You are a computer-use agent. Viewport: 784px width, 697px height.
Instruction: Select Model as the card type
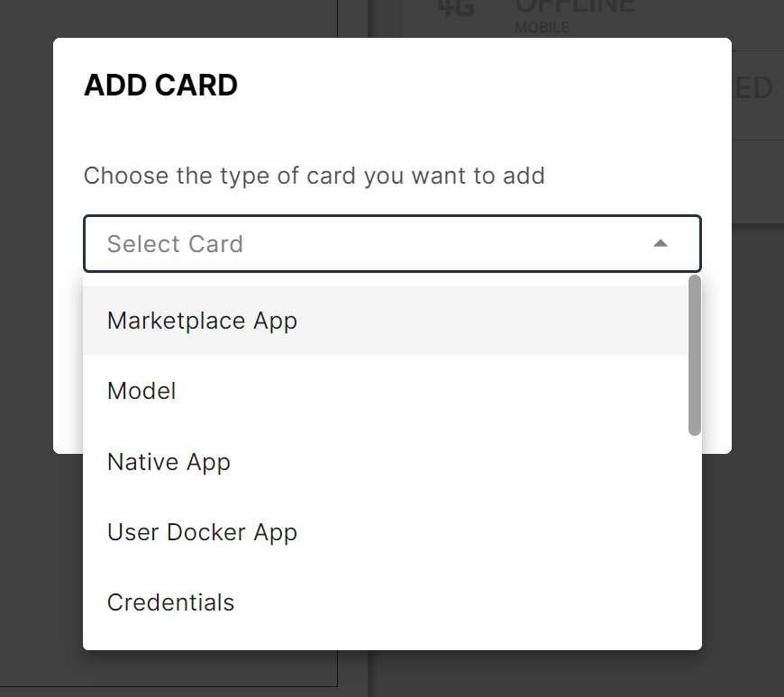click(x=141, y=391)
